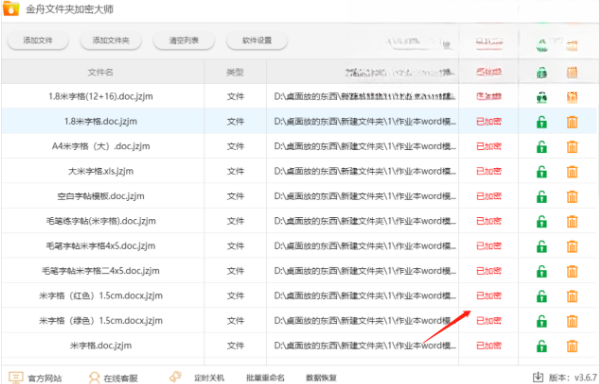Trash the 大米字格.xls.jzjm entry

572,172
